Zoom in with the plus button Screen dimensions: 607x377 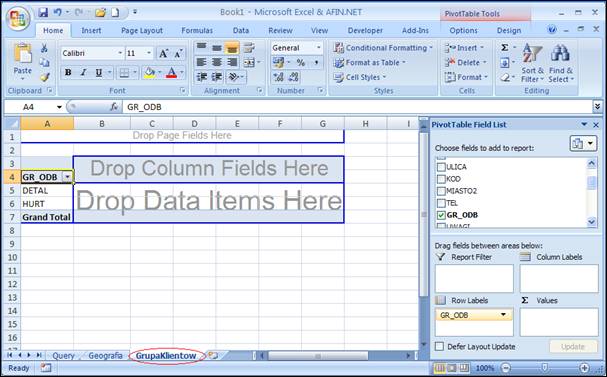click(x=585, y=368)
